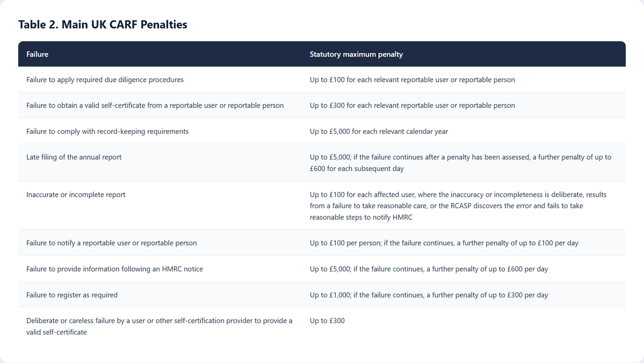Click the £100 per reportable user penalty for due diligence
This screenshot has width=644, height=363.
click(413, 80)
